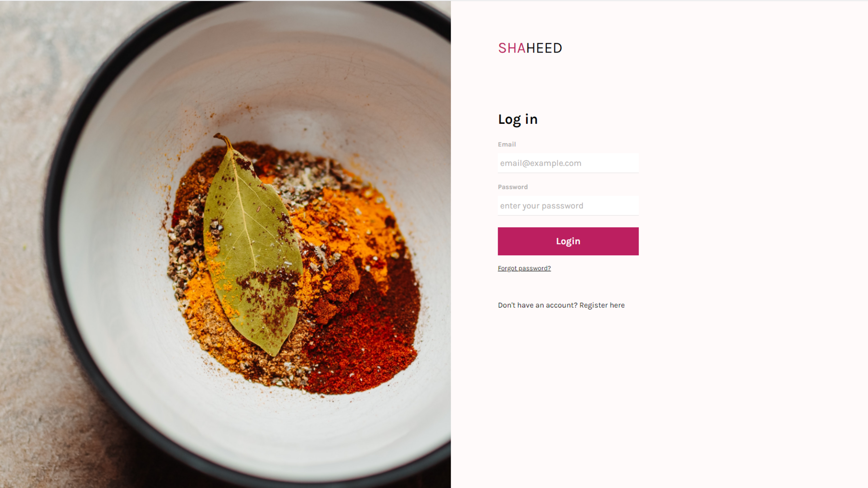Click the red paprika powder in photo
Image resolution: width=868 pixels, height=488 pixels.
point(366,332)
